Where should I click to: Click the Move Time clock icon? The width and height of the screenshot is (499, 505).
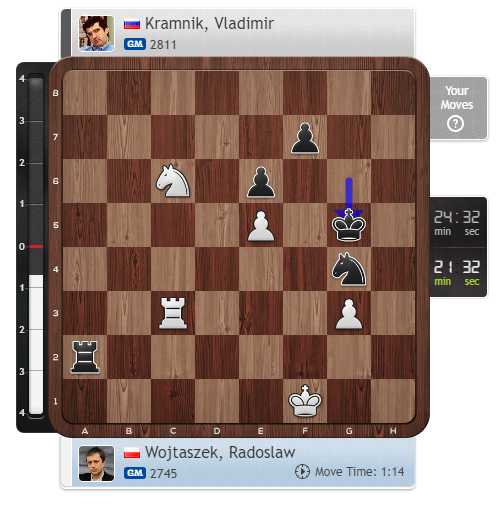click(302, 472)
